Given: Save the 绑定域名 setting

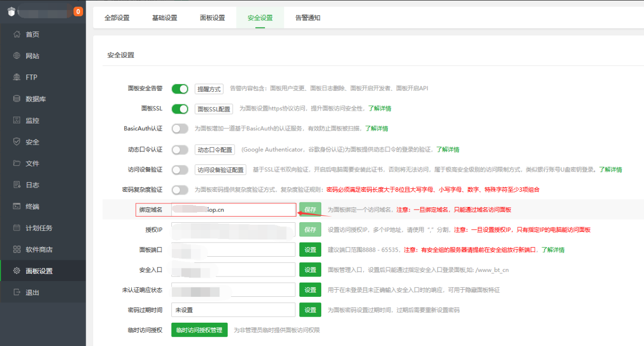Looking at the screenshot, I should pyautogui.click(x=310, y=210).
